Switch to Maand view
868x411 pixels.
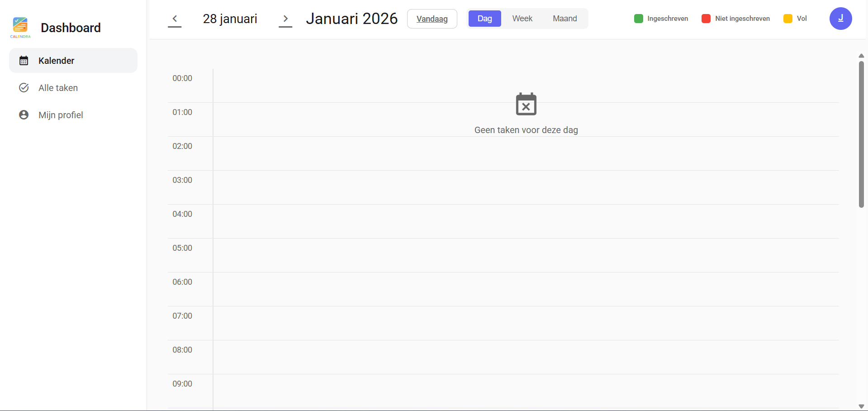coord(564,19)
